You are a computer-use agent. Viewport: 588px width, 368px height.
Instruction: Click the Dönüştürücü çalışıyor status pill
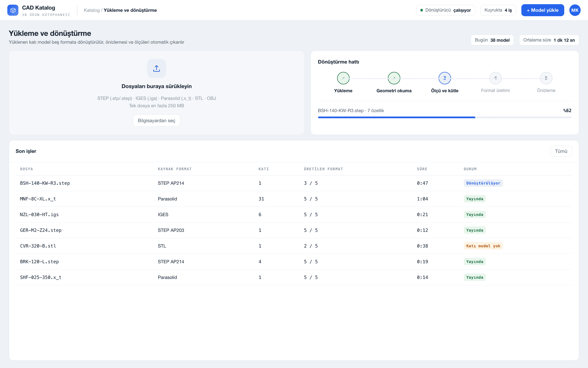click(x=445, y=10)
